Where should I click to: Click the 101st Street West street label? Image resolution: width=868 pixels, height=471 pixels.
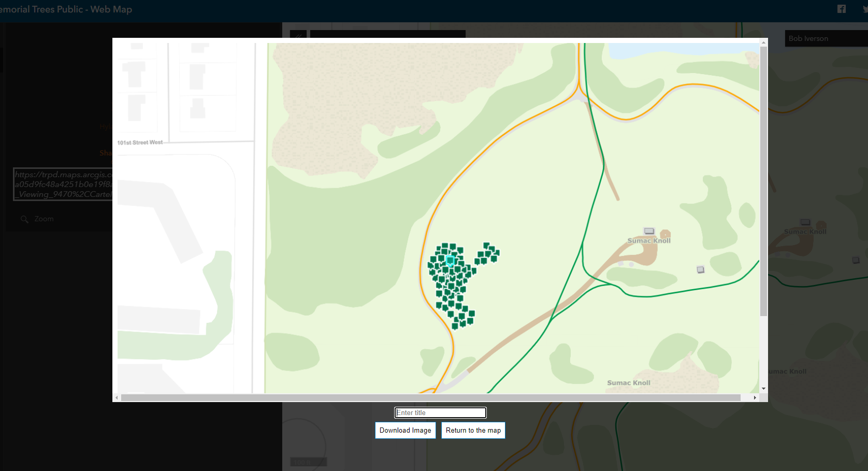click(140, 142)
